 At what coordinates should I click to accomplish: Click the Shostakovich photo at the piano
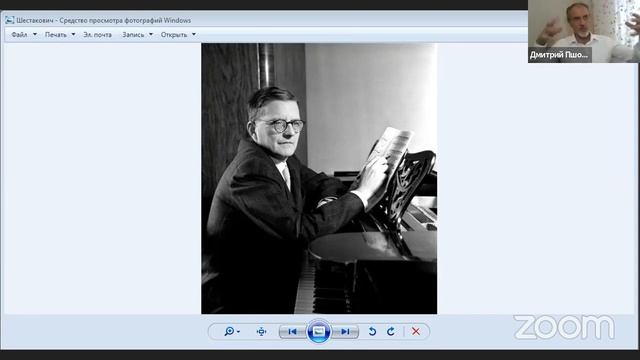[x=319, y=178]
